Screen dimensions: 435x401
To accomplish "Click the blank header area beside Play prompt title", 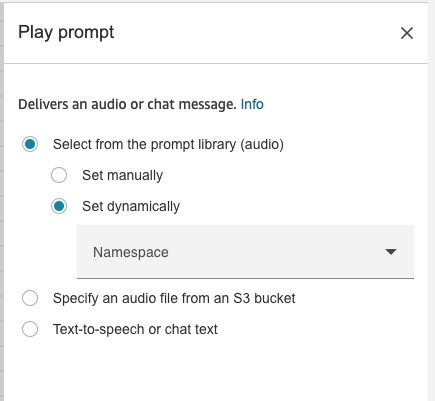I will tap(257, 33).
